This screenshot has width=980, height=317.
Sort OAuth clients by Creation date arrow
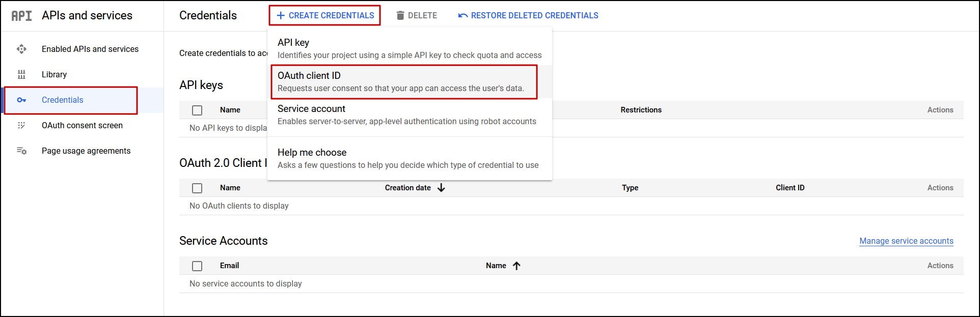[441, 188]
